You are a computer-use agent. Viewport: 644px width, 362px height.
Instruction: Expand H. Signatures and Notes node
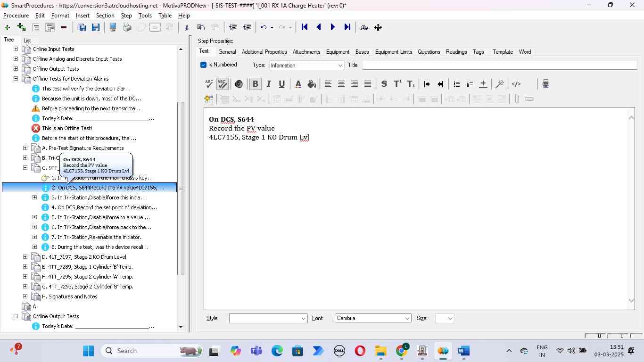pyautogui.click(x=25, y=296)
